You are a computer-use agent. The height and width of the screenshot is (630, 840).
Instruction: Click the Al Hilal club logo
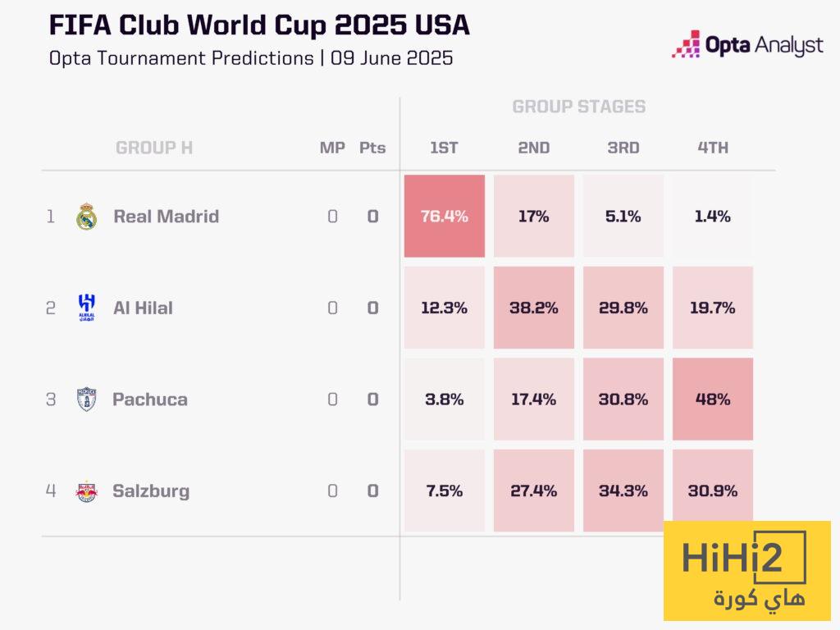click(86, 308)
